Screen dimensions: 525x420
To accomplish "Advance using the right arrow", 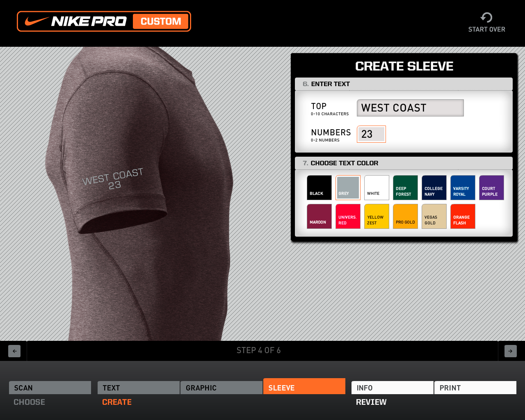I will (x=510, y=351).
